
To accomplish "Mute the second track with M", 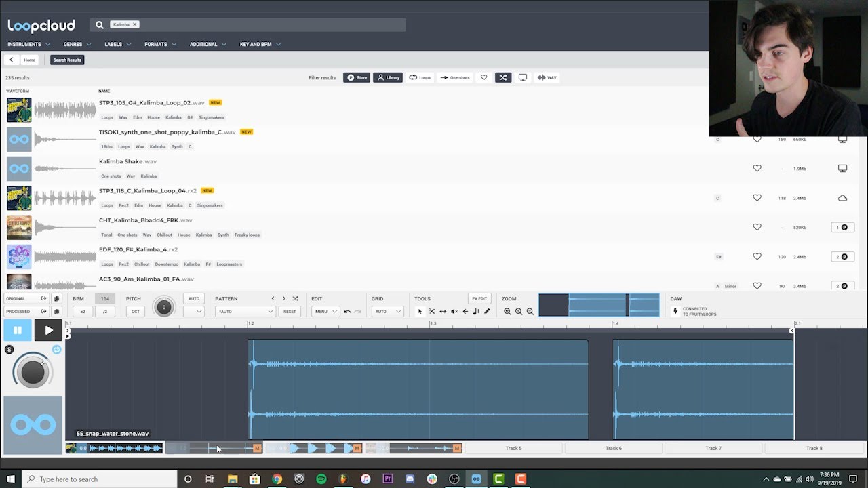I will point(257,448).
